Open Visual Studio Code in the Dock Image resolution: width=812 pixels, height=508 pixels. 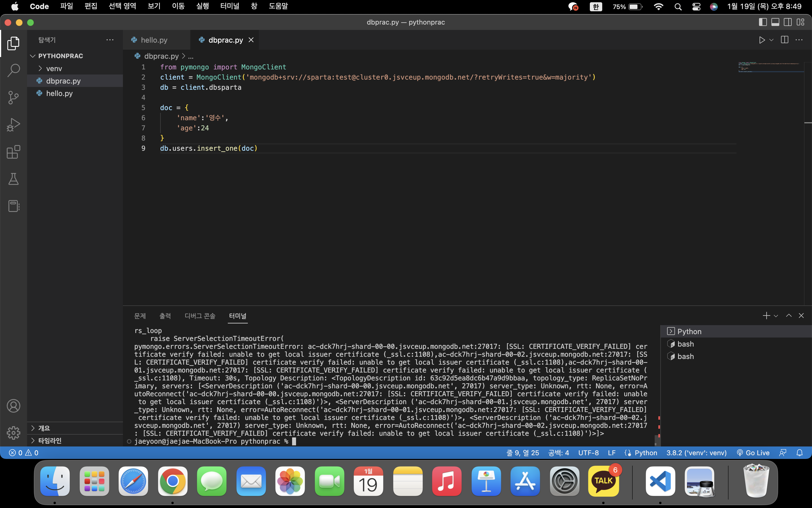click(660, 481)
